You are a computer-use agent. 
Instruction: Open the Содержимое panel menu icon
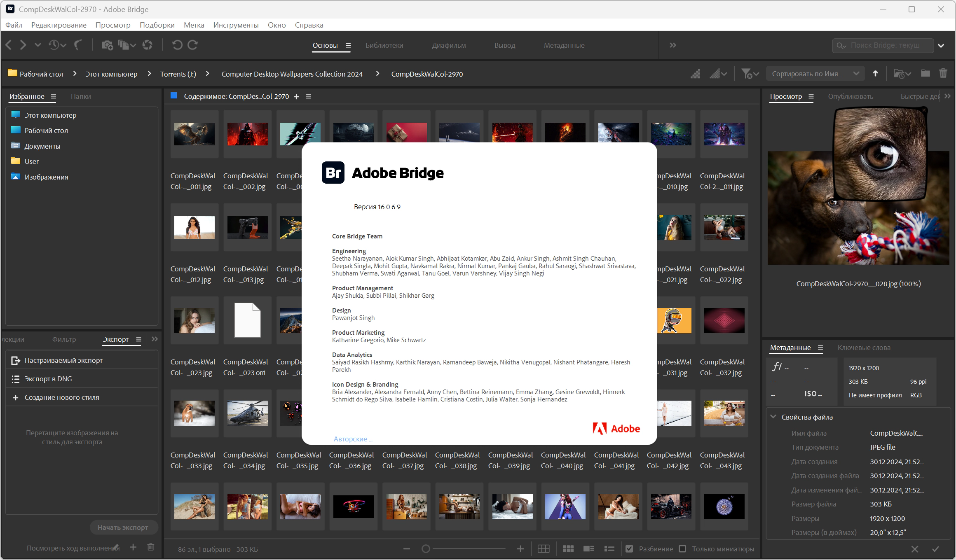pos(309,96)
